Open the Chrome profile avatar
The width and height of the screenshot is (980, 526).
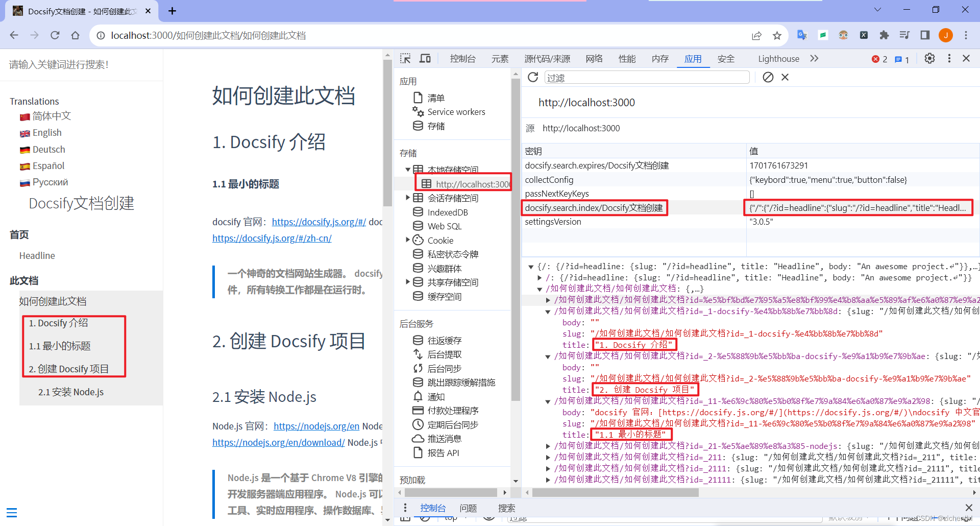click(x=946, y=35)
